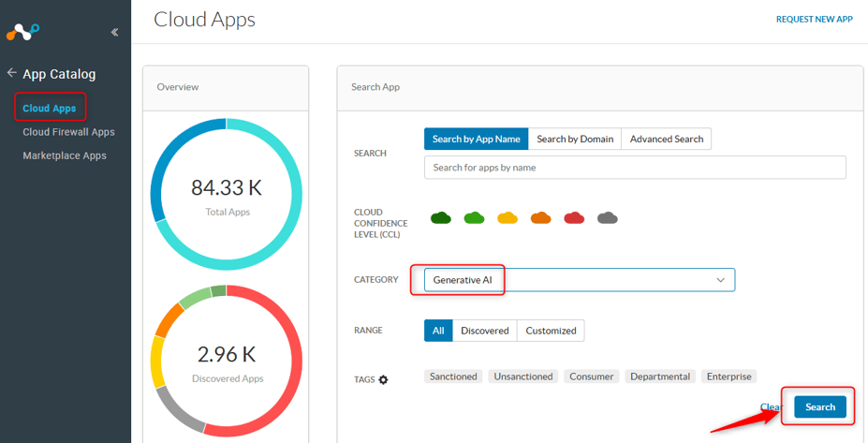Open the Category dropdown showing Generative AI

(580, 280)
